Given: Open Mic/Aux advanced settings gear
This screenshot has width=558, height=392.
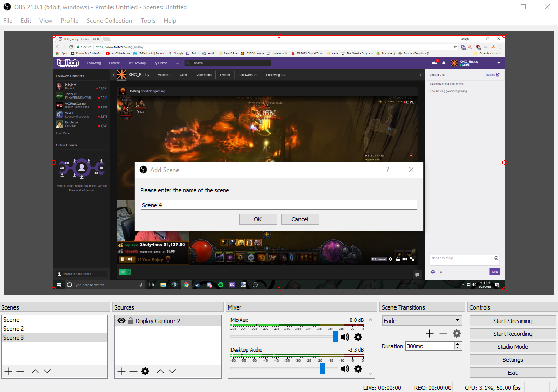Looking at the screenshot, I should [x=358, y=337].
